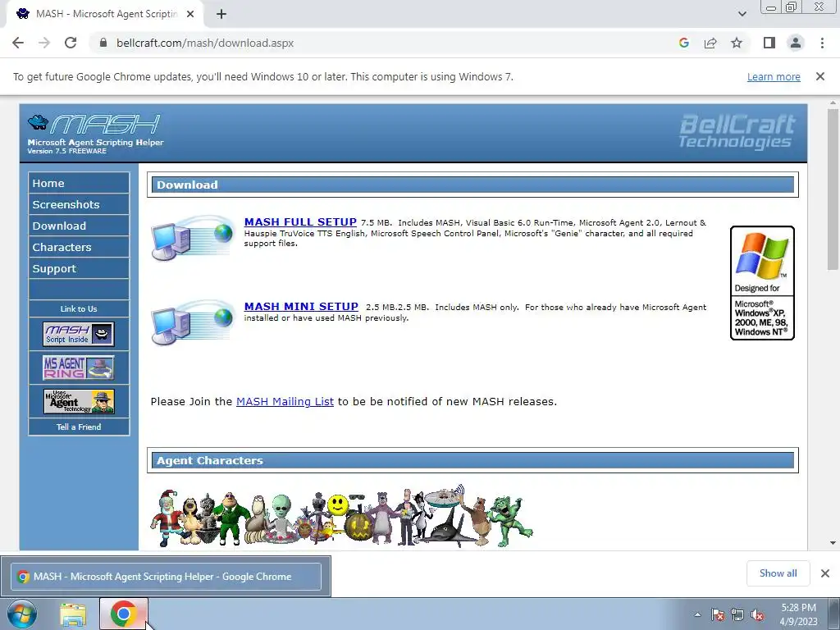Open the MS Agent Ring badge

click(79, 367)
